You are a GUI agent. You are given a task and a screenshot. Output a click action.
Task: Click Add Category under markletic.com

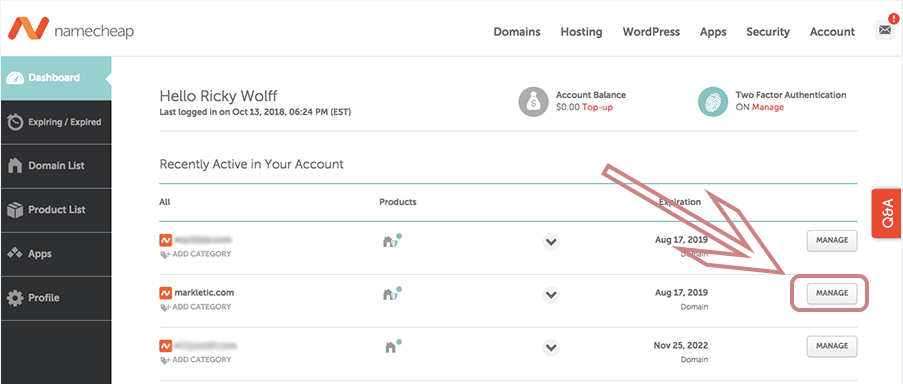coord(196,307)
